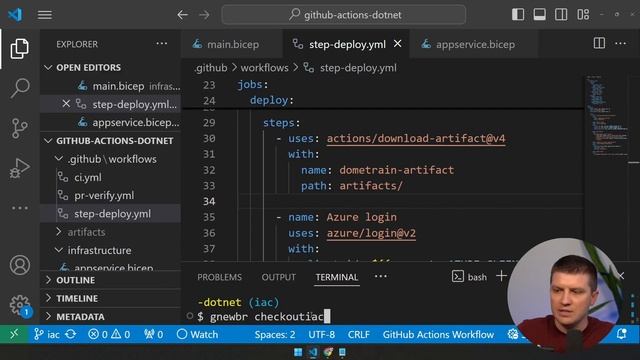This screenshot has width=640, height=360.
Task: Synchronize changes from status bar
Action: 71,334
